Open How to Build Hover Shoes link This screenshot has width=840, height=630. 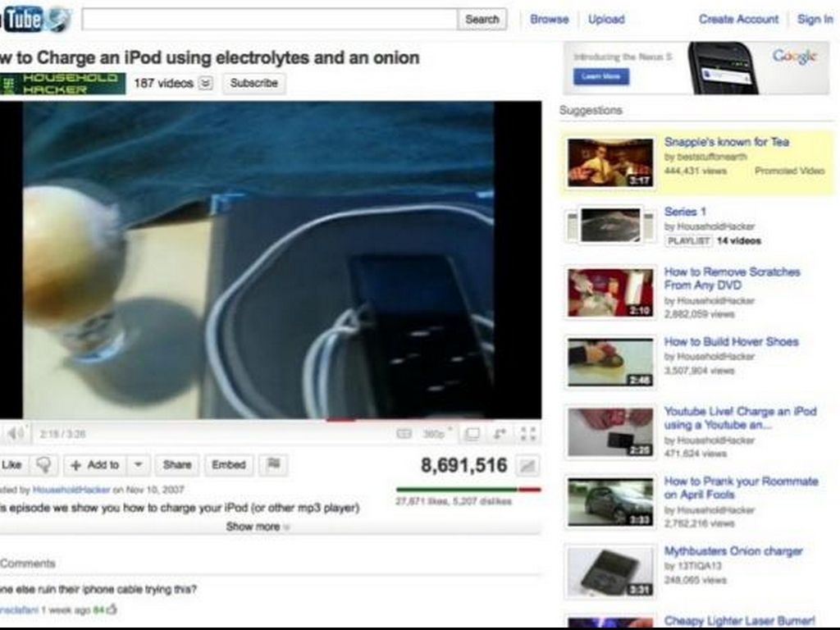[x=731, y=342]
